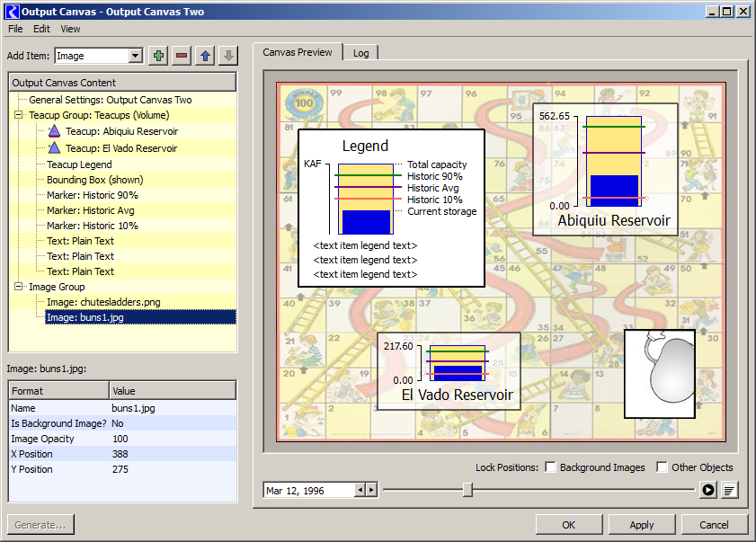Click the Legend box in canvas preview

[392, 208]
